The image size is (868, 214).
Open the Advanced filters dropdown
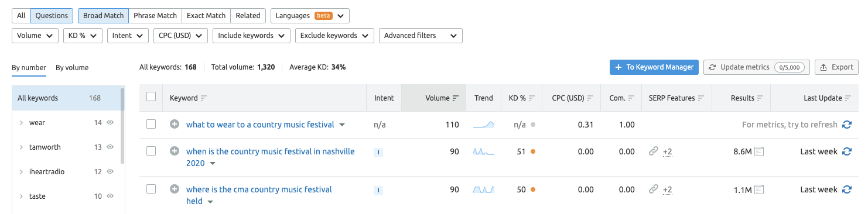point(421,36)
